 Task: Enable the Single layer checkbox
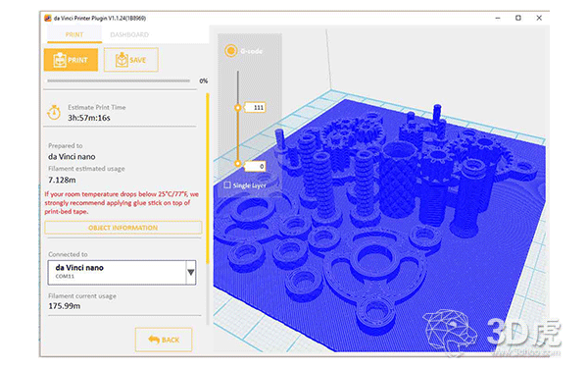pyautogui.click(x=227, y=185)
